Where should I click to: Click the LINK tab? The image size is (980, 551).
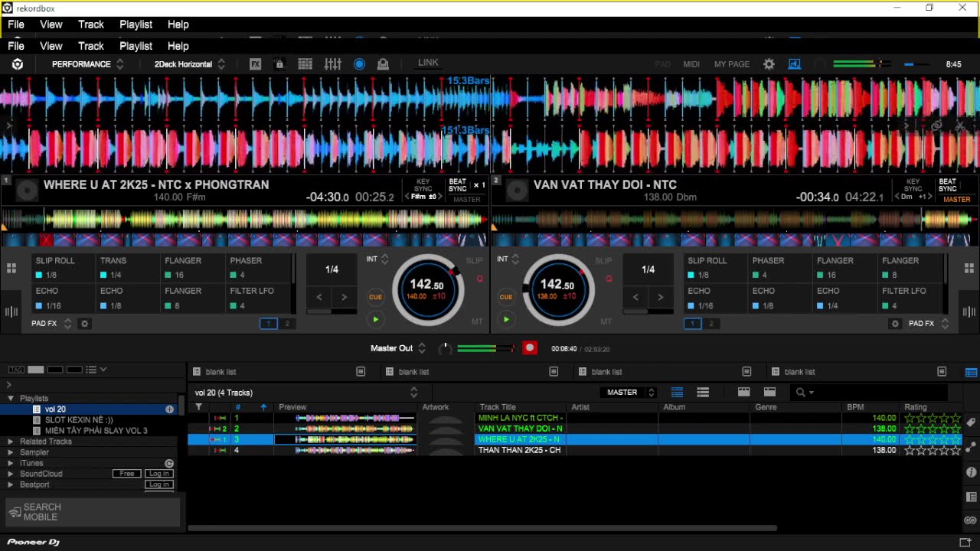pyautogui.click(x=428, y=63)
